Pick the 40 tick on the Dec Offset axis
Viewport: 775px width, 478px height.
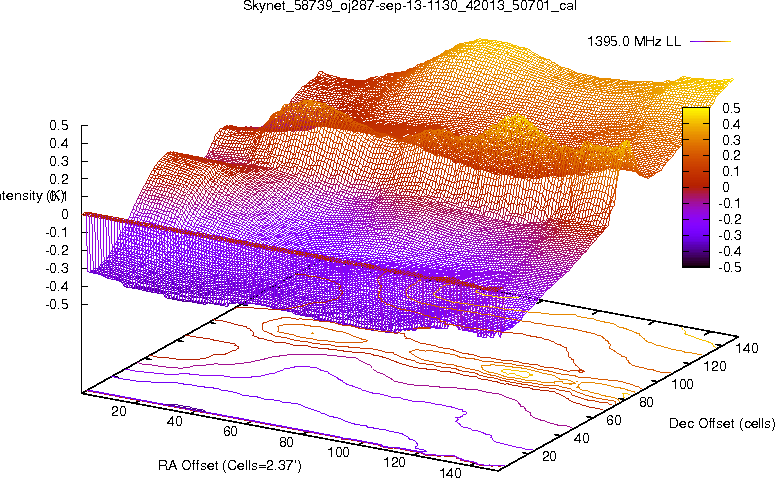click(581, 438)
